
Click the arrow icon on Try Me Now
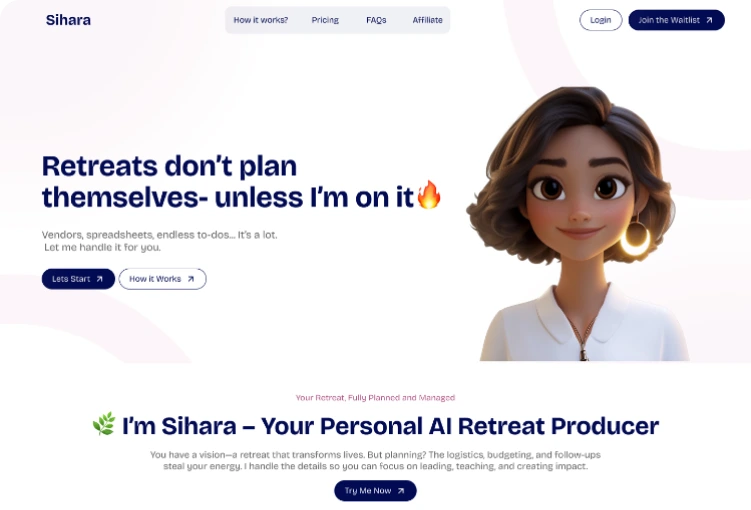(401, 491)
